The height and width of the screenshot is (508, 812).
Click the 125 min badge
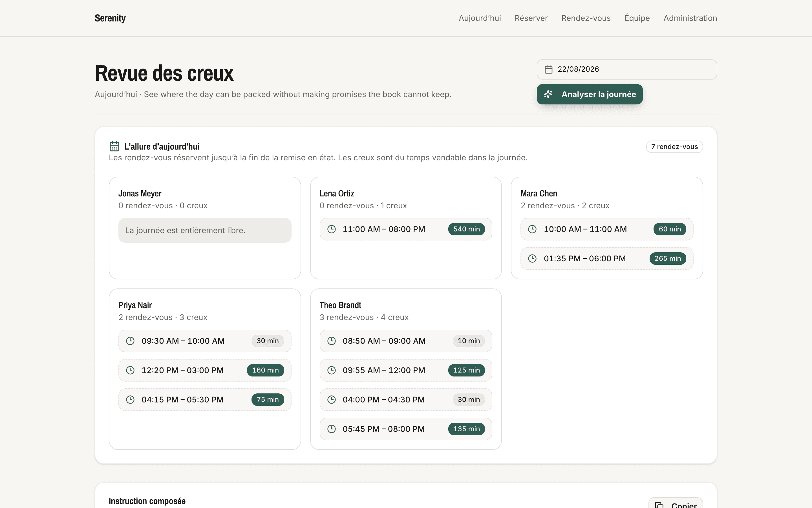click(466, 370)
